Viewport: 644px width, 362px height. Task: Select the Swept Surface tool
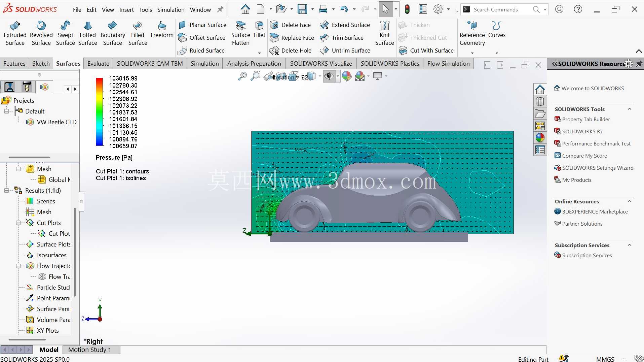tap(65, 33)
